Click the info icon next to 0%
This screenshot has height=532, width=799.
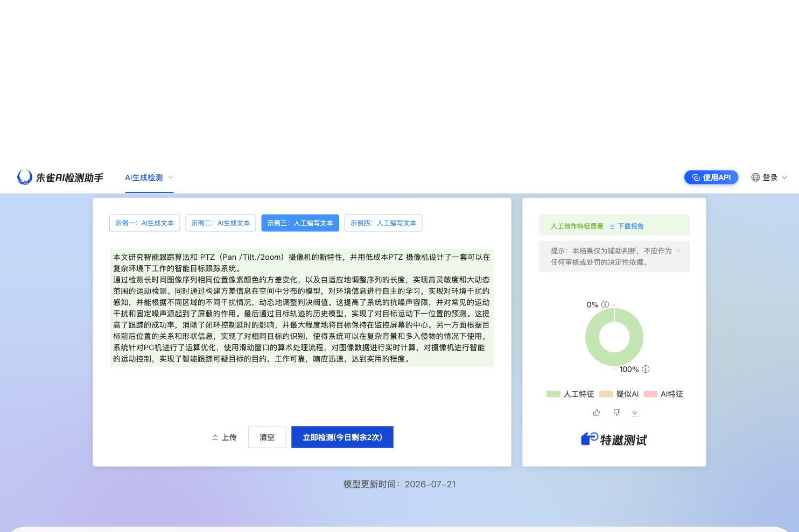click(605, 304)
